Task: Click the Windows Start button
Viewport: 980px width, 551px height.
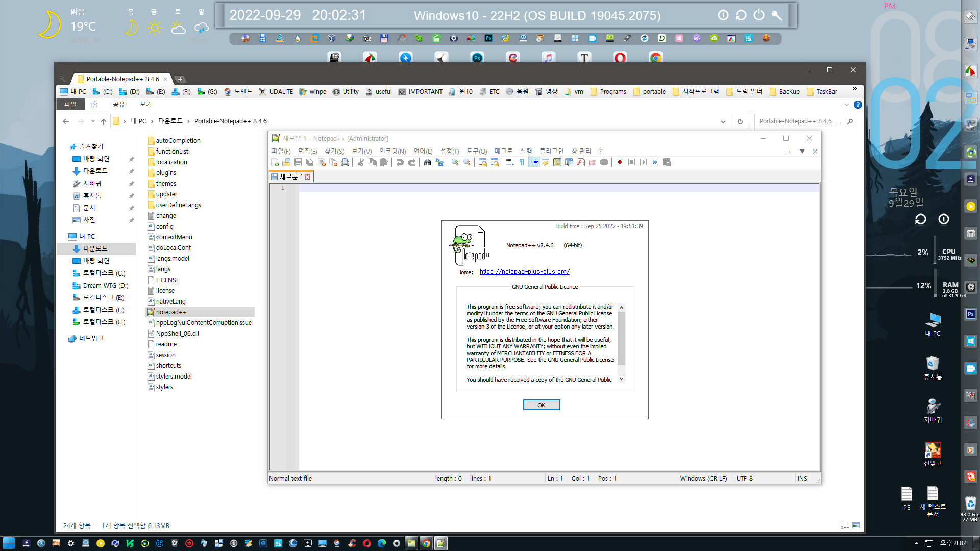Action: [x=9, y=543]
